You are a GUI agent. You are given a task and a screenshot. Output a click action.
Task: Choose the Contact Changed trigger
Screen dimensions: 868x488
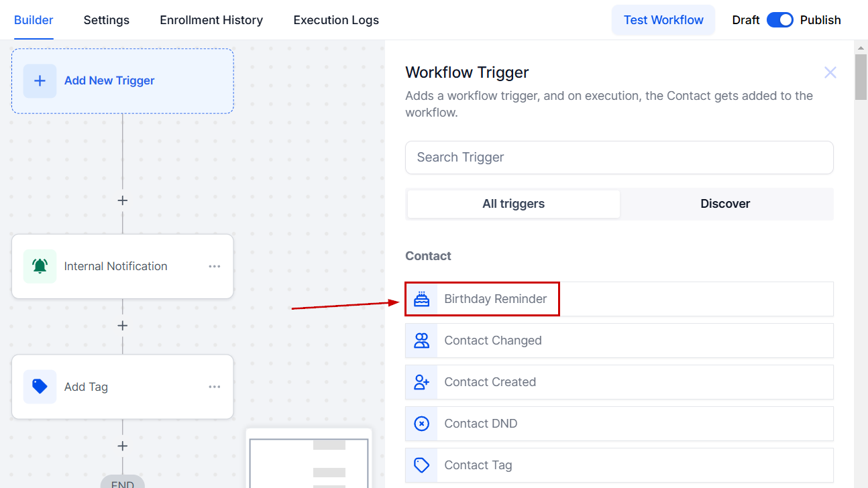pyautogui.click(x=619, y=341)
